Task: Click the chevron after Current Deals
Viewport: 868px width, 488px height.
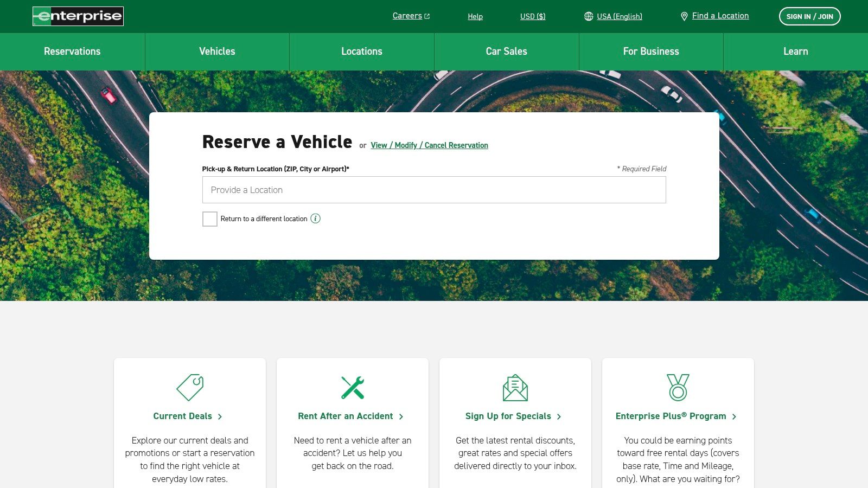Action: tap(220, 416)
